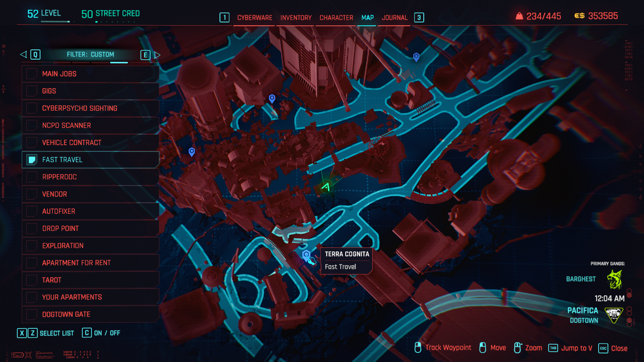Click the Track Waypoint button
This screenshot has height=362, width=644.
(443, 348)
